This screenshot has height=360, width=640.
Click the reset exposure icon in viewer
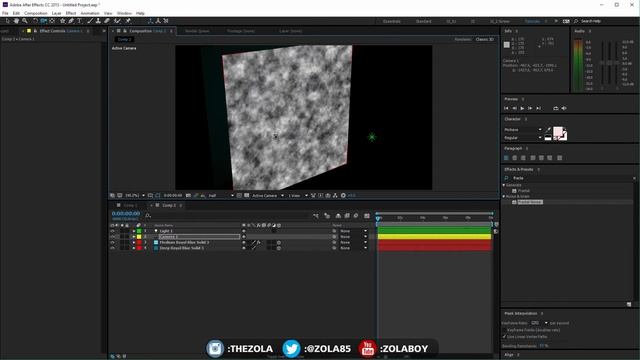pyautogui.click(x=343, y=196)
